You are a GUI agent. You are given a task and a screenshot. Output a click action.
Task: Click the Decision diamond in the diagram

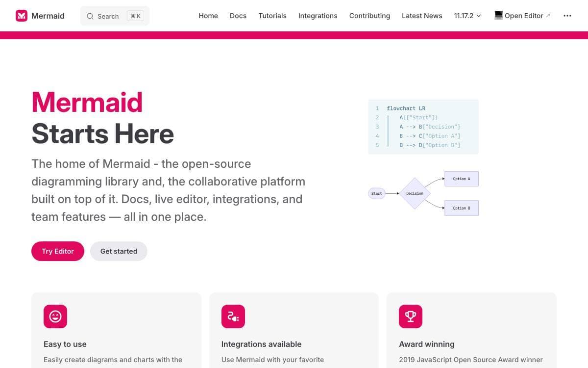415,193
